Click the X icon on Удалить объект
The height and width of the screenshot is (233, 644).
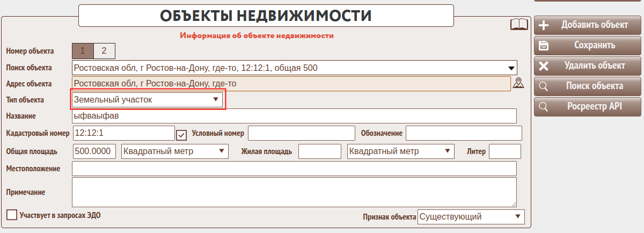[544, 66]
